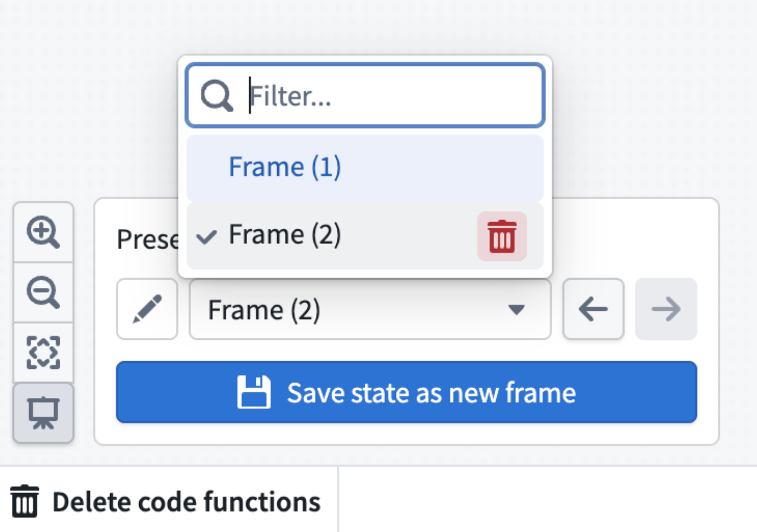Select the Zoom In tool
Image resolution: width=757 pixels, height=532 pixels.
coord(44,232)
